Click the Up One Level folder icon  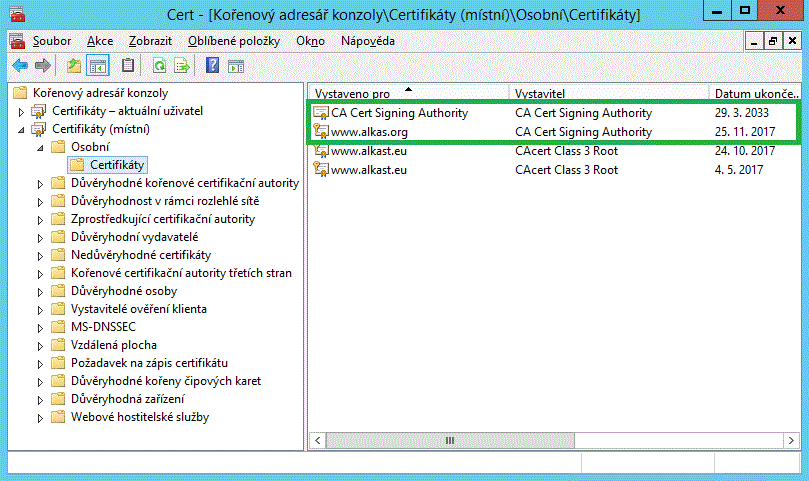(73, 66)
